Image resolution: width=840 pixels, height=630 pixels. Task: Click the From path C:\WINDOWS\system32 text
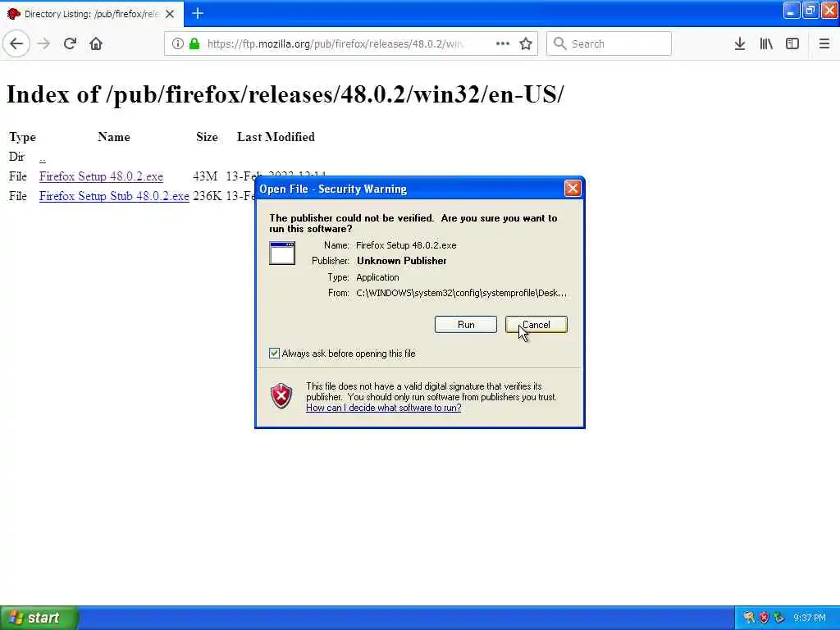(x=461, y=293)
